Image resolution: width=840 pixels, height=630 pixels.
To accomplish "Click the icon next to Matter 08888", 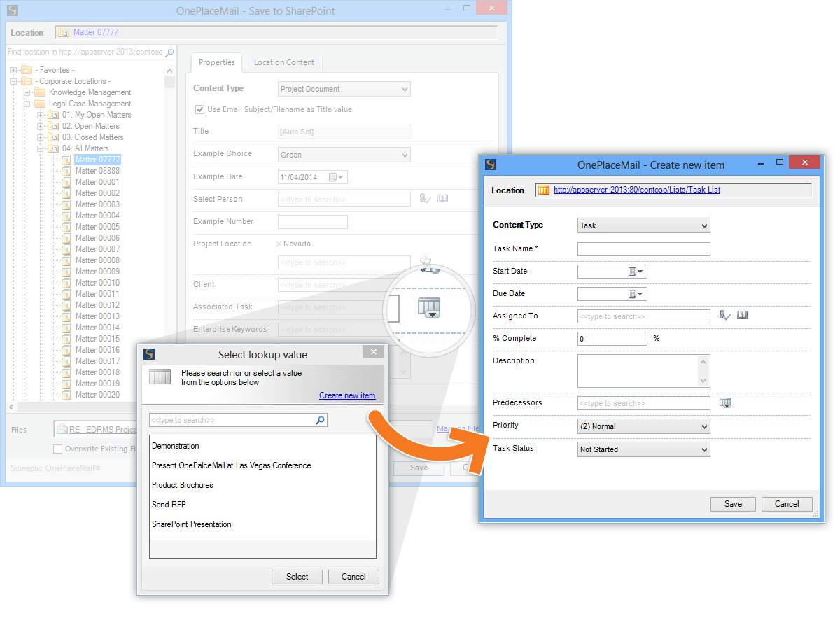I will [66, 171].
